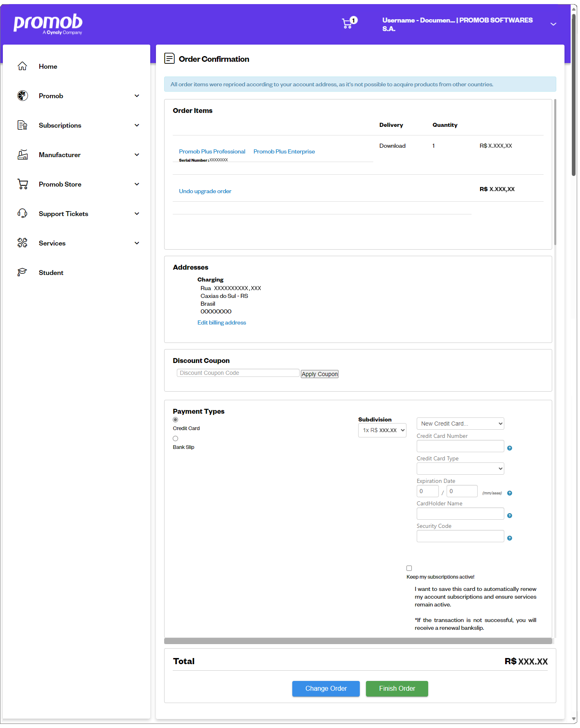The height and width of the screenshot is (728, 580).
Task: Open Support Tickets menu item
Action: [63, 214]
